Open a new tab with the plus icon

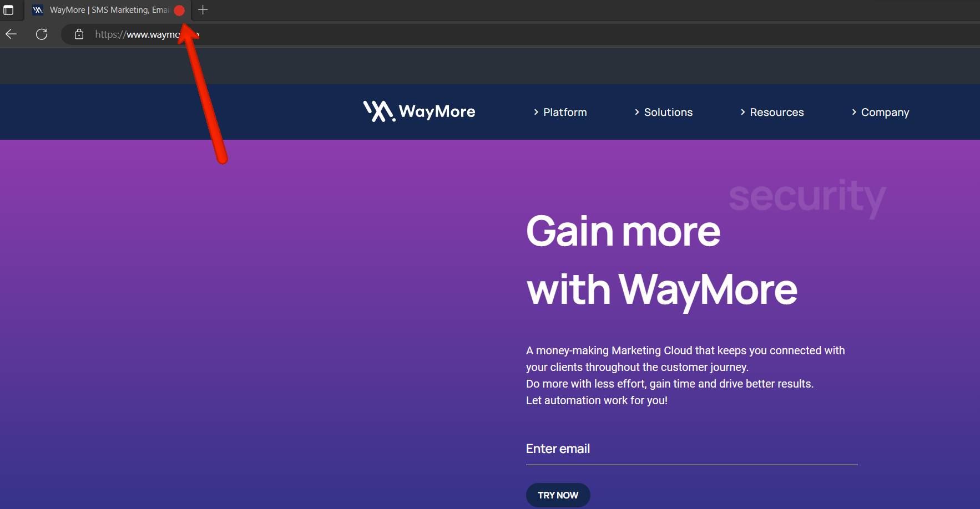click(x=203, y=10)
